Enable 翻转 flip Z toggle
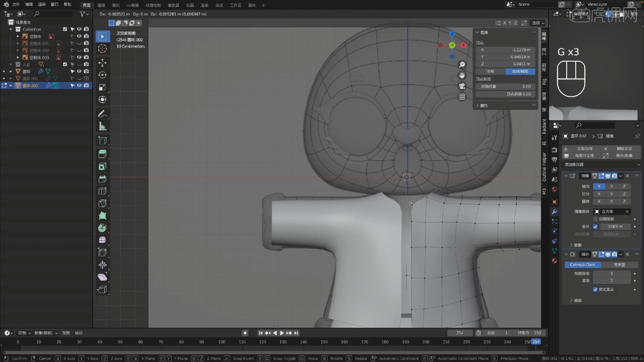This screenshot has height=362, width=644. [x=625, y=201]
